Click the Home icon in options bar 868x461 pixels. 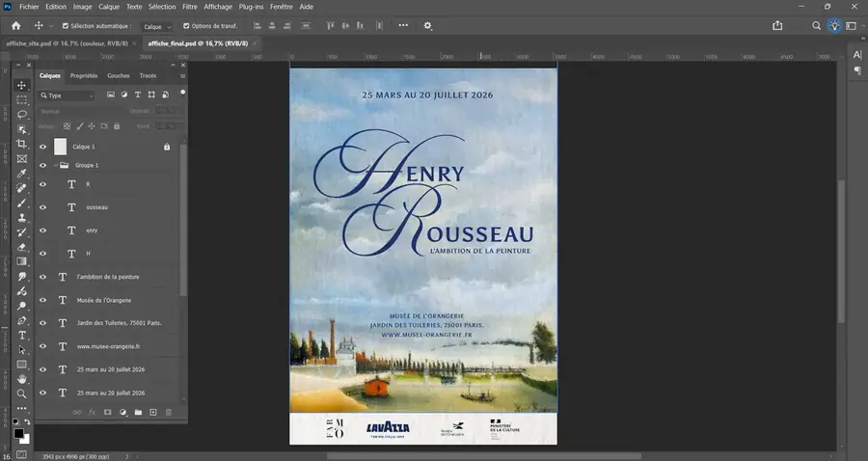16,25
